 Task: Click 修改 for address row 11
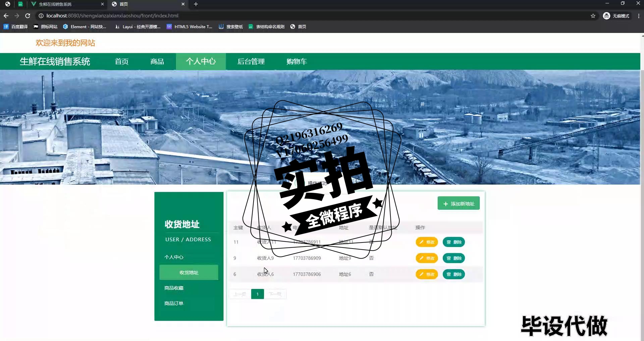click(x=427, y=242)
